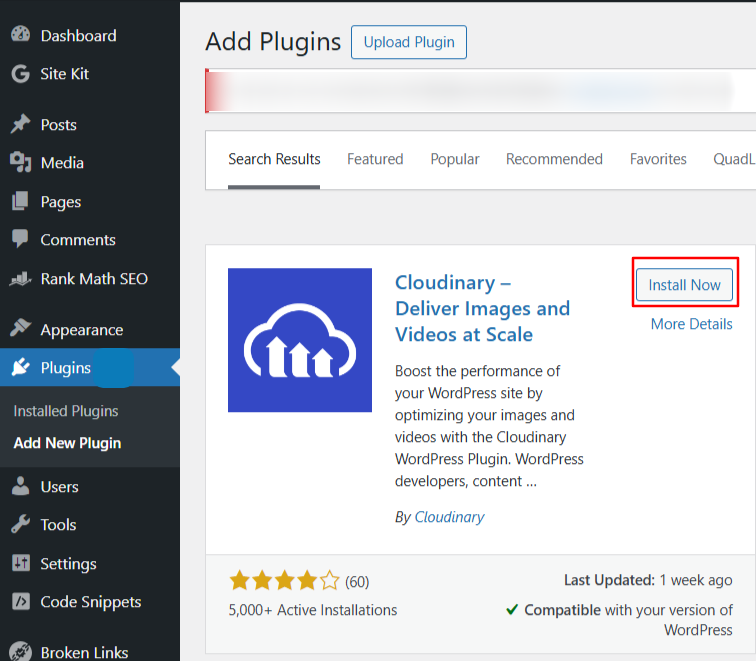Screen dimensions: 756x661
Task: Click the Media library icon
Action: coord(20,162)
